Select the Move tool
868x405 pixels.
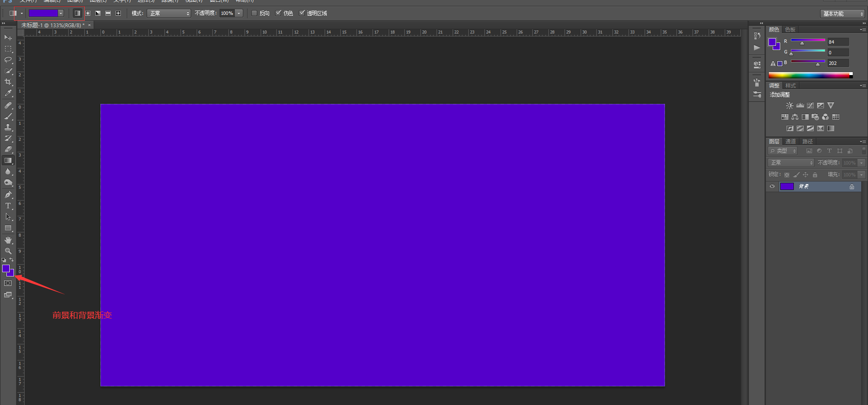8,38
